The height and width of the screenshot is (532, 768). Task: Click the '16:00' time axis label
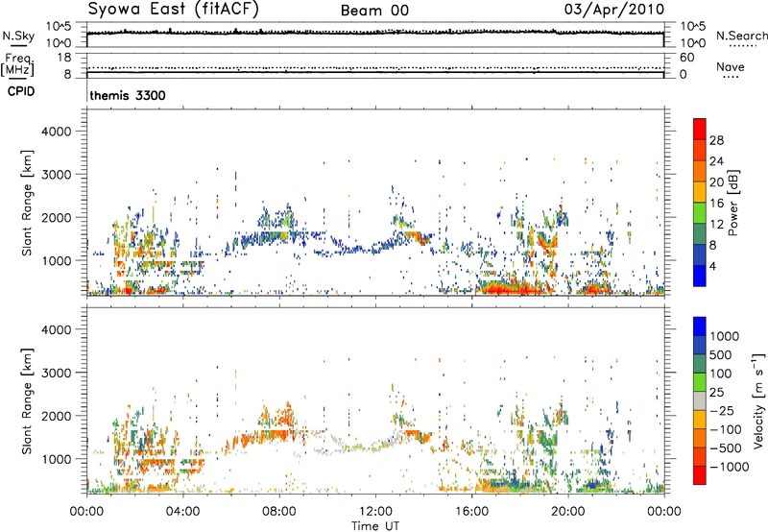(471, 512)
